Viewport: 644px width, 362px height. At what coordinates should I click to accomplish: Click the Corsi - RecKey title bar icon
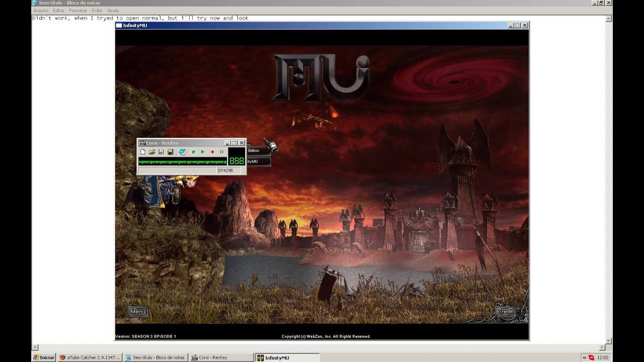pos(142,143)
